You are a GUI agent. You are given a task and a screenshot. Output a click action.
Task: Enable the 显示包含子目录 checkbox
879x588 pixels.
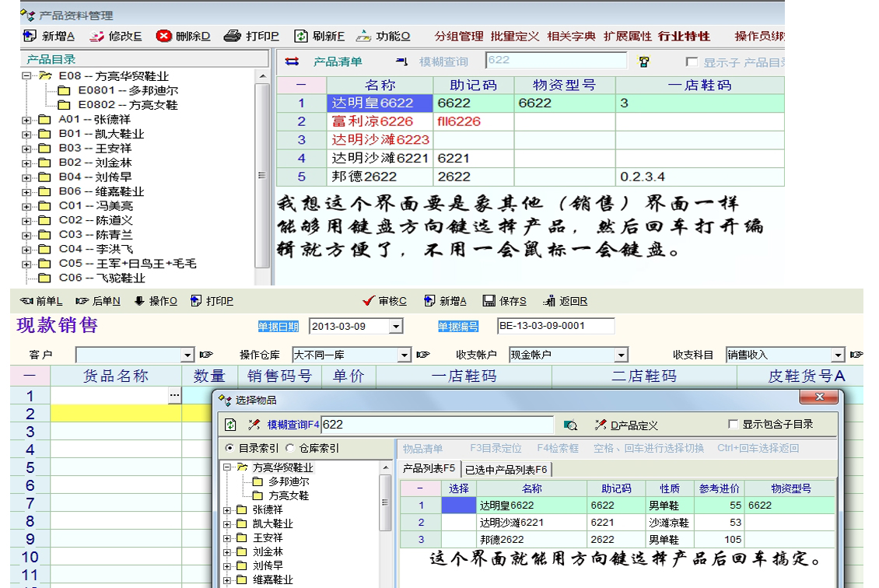(733, 424)
